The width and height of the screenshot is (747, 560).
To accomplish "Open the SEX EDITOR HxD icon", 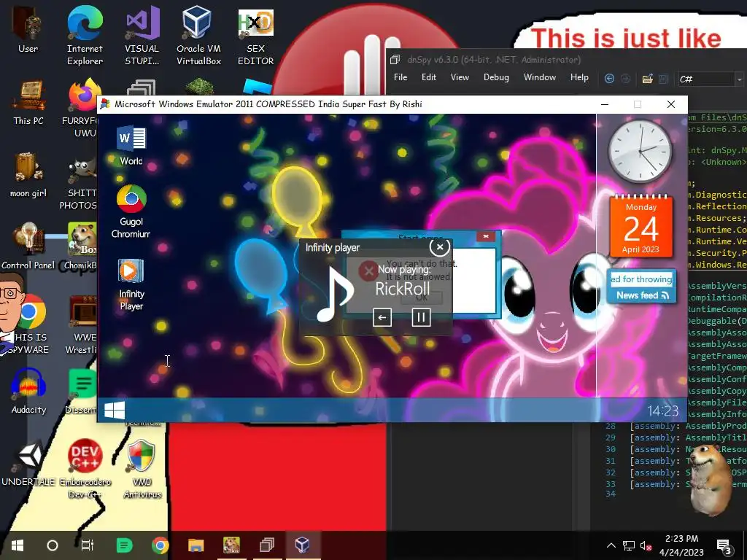I will 256,35.
